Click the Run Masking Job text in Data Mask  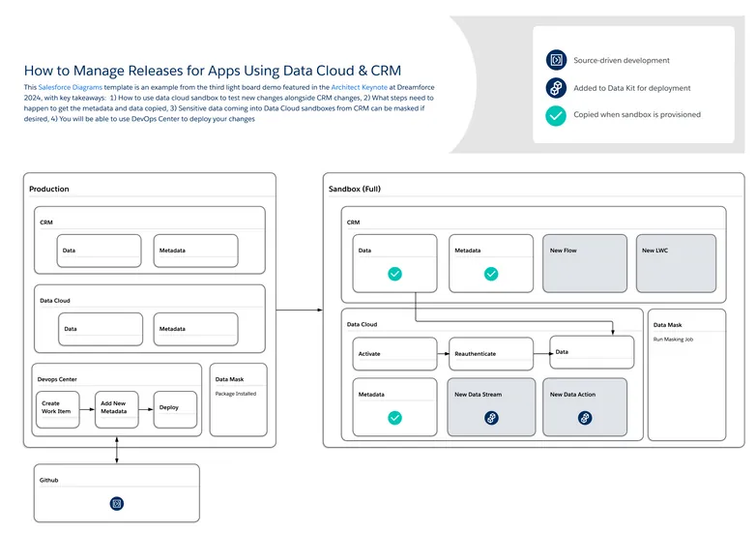[x=672, y=340]
